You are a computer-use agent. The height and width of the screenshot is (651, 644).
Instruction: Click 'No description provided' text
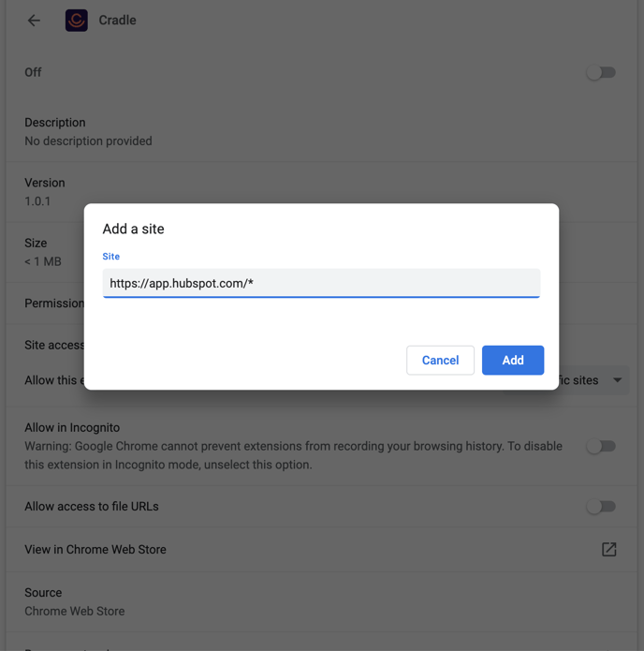click(x=88, y=141)
